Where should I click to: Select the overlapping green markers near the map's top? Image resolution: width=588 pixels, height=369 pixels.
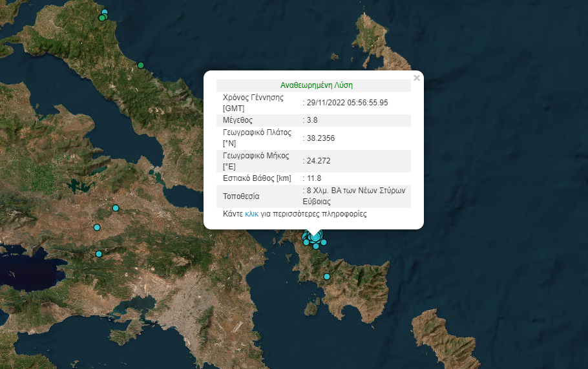coord(101,18)
